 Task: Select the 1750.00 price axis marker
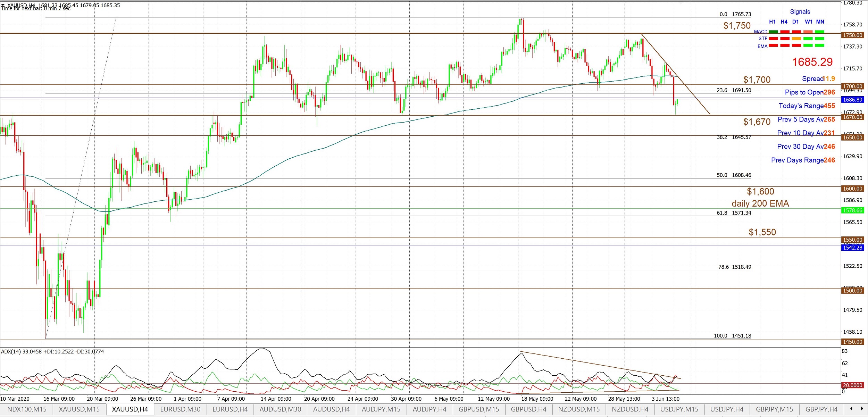pyautogui.click(x=853, y=35)
